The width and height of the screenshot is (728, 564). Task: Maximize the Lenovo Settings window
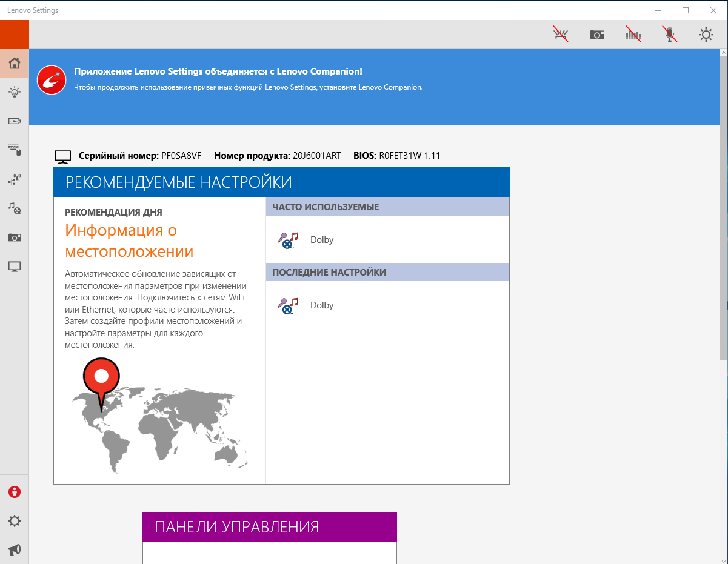click(686, 10)
